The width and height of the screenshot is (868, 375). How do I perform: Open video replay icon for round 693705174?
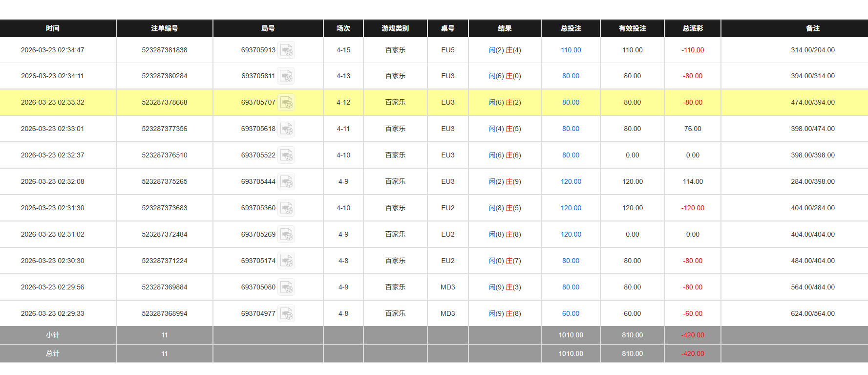click(286, 261)
